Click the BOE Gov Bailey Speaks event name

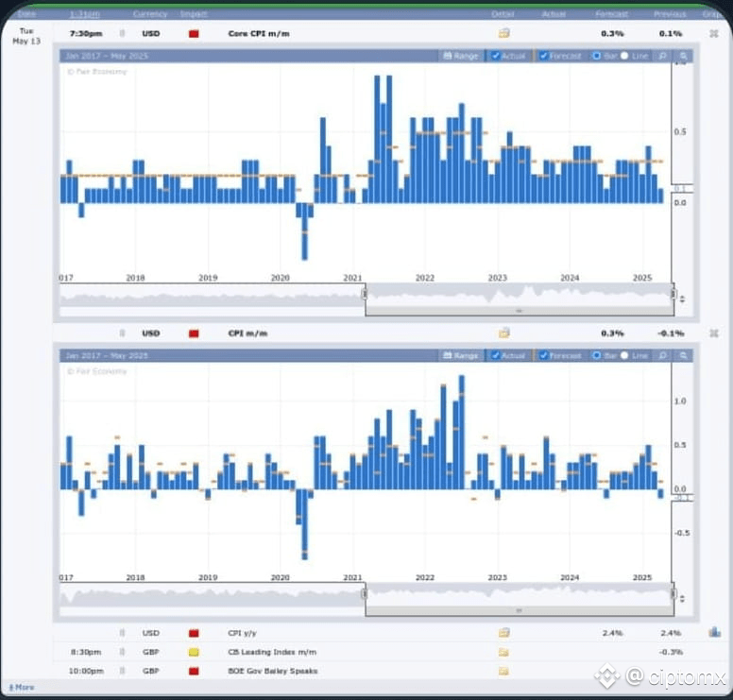(x=273, y=671)
